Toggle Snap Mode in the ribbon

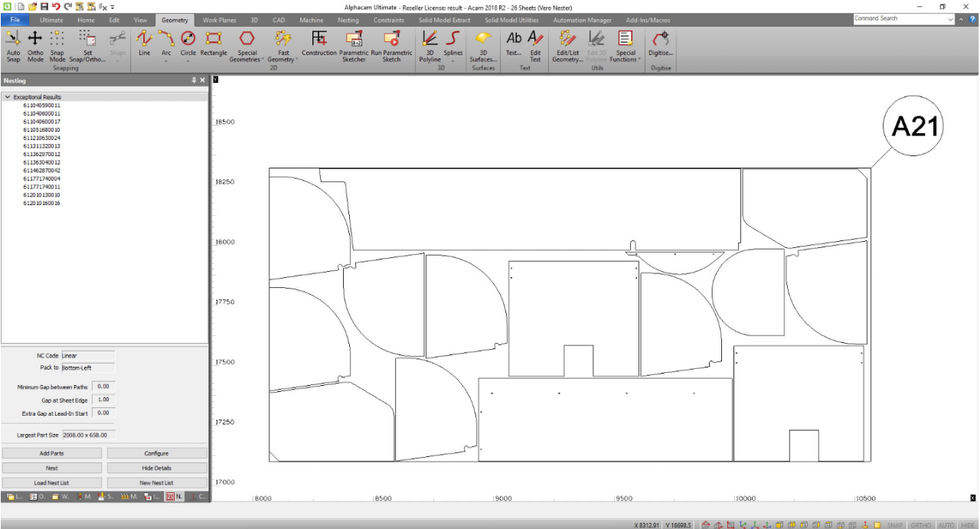click(x=57, y=46)
